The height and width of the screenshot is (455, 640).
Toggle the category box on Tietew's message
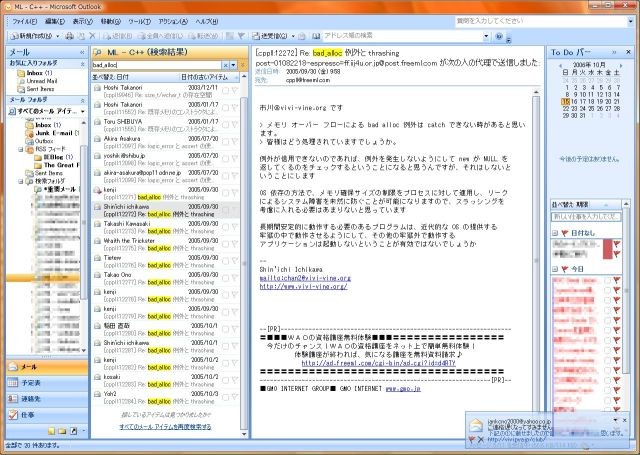pyautogui.click(x=225, y=261)
